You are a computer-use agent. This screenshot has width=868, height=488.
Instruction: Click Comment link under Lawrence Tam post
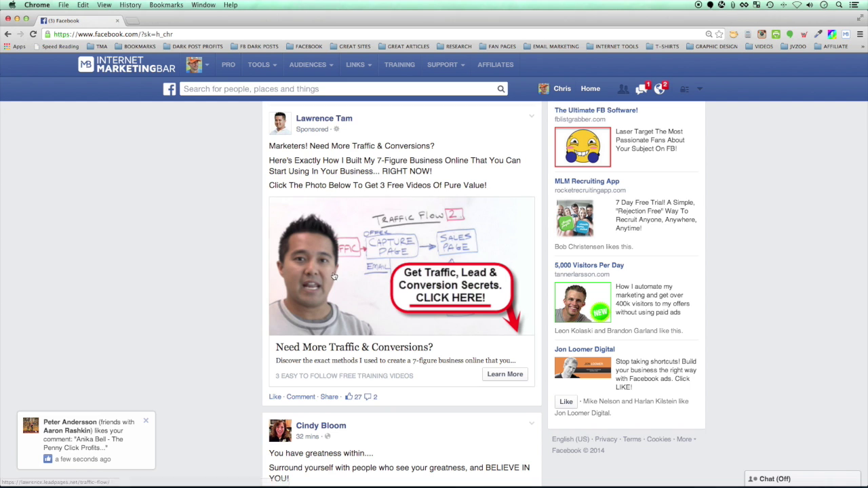point(300,396)
